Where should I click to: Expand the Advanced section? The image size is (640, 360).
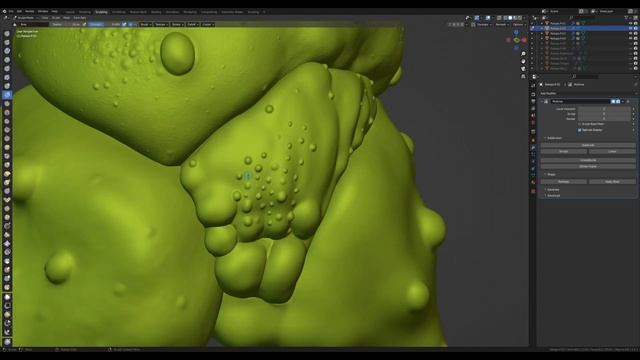coord(552,196)
